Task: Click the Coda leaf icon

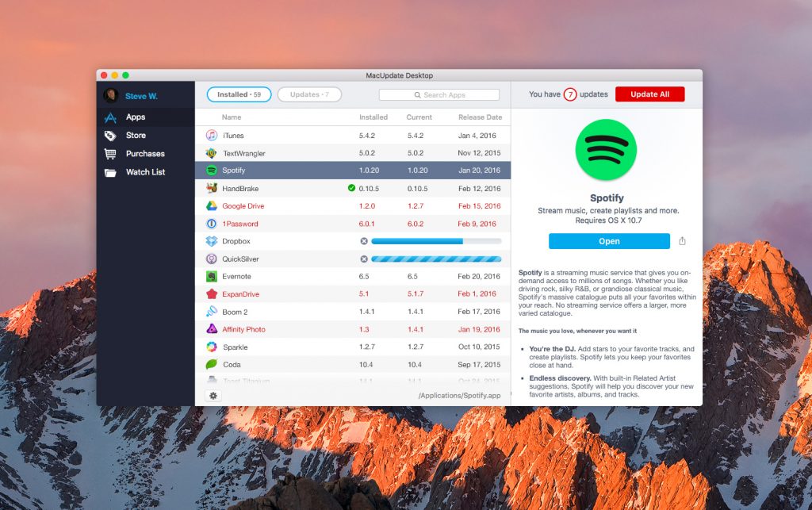Action: pyautogui.click(x=211, y=365)
